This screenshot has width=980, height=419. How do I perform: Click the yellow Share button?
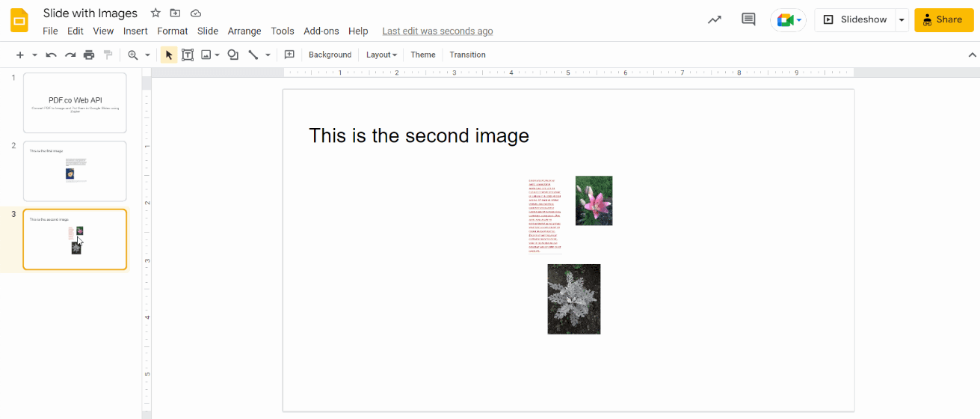coord(943,19)
